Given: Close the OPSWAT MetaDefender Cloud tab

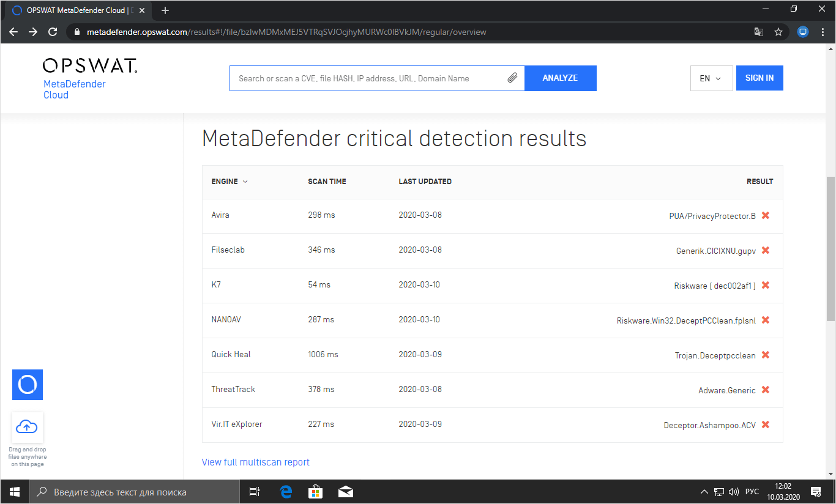Looking at the screenshot, I should tap(142, 10).
